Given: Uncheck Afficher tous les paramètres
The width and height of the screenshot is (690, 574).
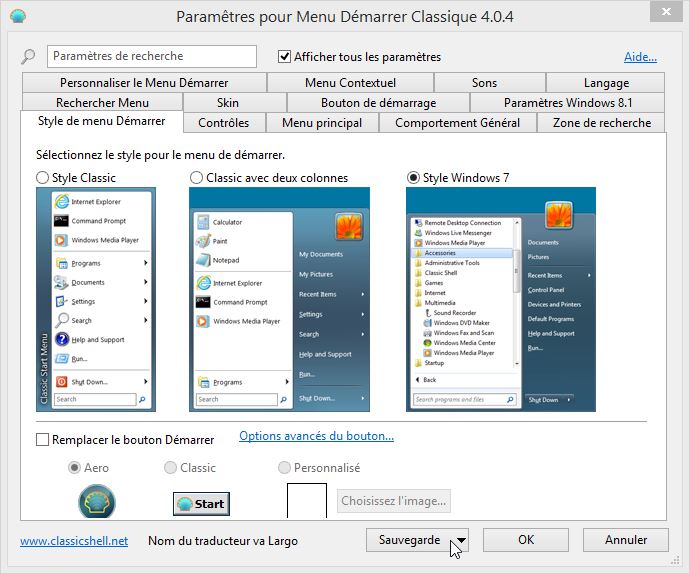Looking at the screenshot, I should (x=285, y=57).
